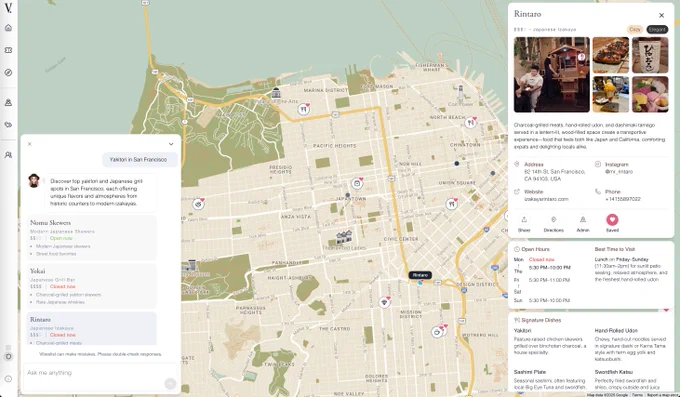Click the Rintaro label on the map

pos(420,275)
